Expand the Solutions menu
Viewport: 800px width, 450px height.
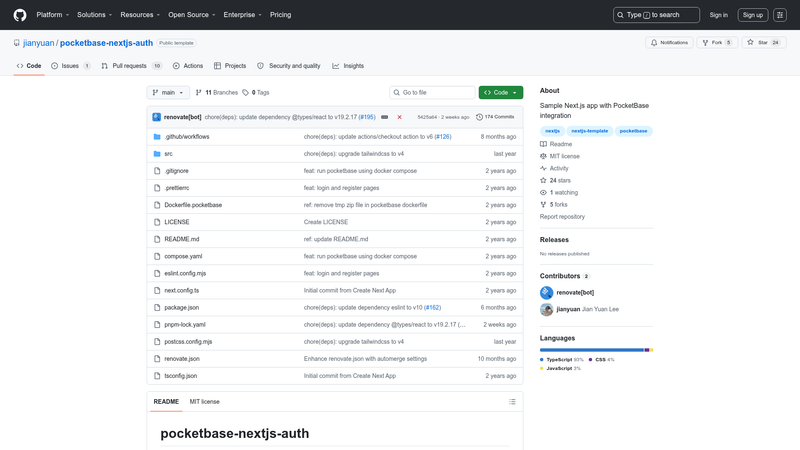[94, 15]
